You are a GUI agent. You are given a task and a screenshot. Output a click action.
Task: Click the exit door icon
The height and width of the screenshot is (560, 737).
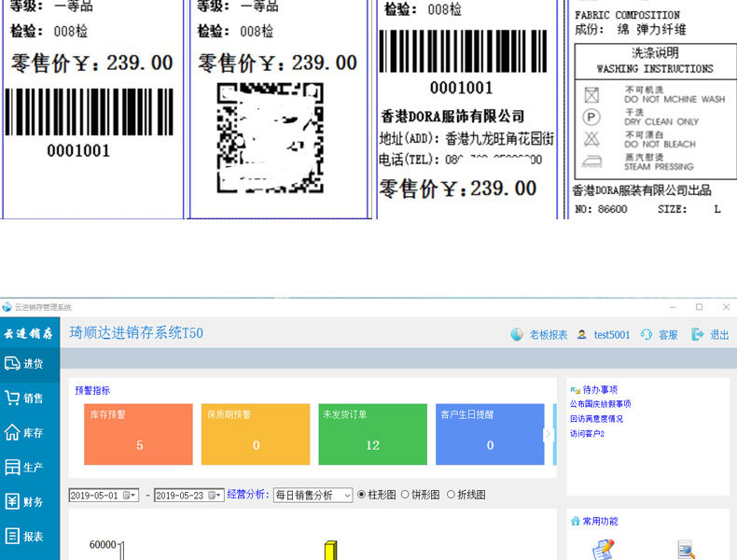698,334
